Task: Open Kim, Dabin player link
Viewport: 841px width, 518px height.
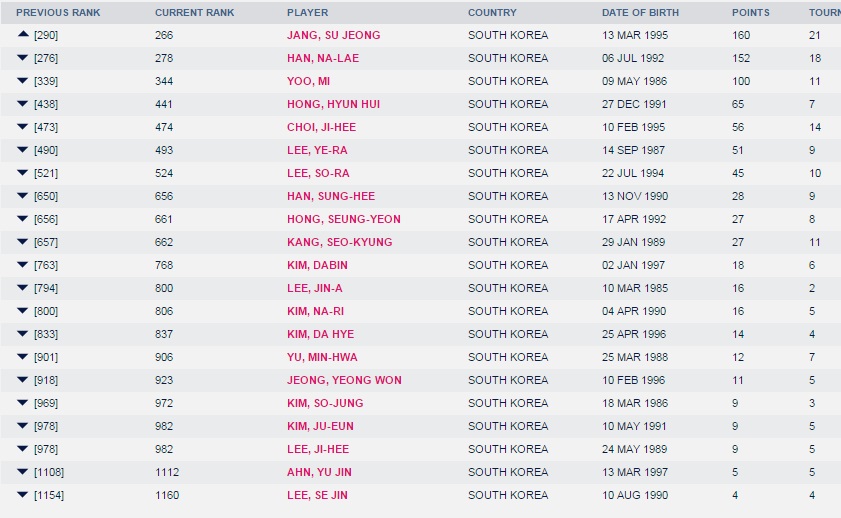Action: click(x=317, y=265)
